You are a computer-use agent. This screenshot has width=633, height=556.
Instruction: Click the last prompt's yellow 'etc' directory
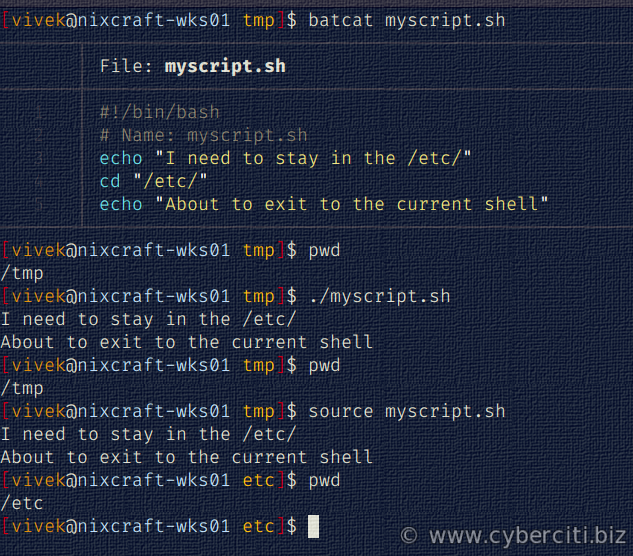258,527
